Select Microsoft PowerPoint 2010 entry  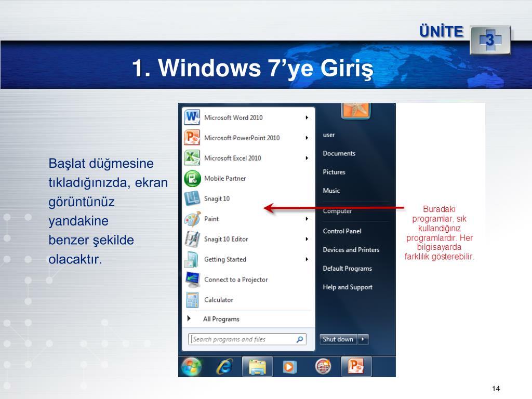coord(248,138)
